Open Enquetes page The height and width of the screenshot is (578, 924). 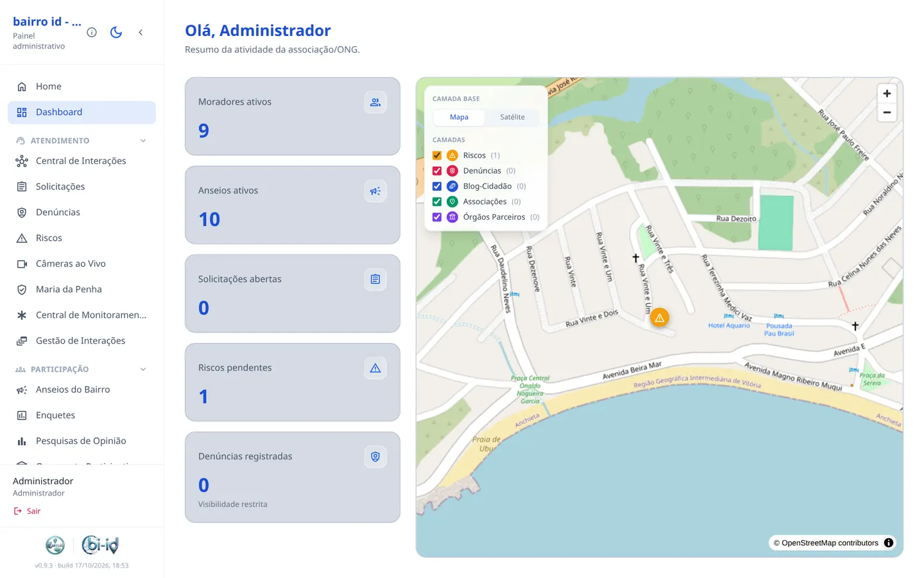pyautogui.click(x=81, y=415)
